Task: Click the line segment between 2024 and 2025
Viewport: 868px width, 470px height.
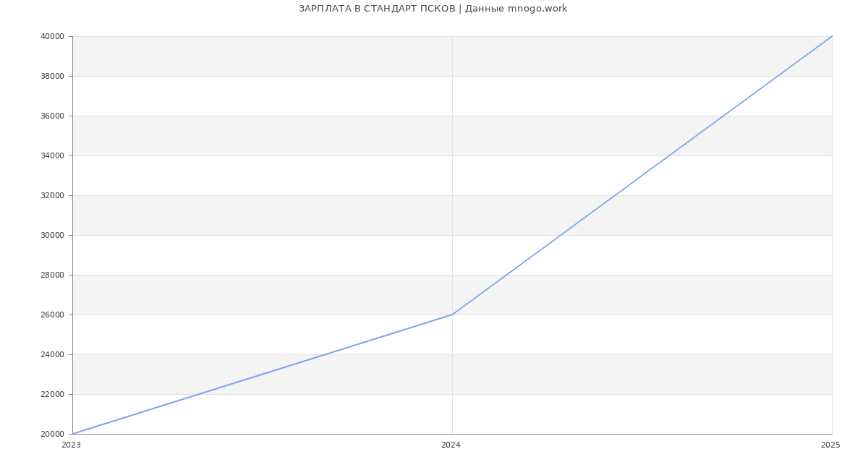Action: click(x=642, y=175)
